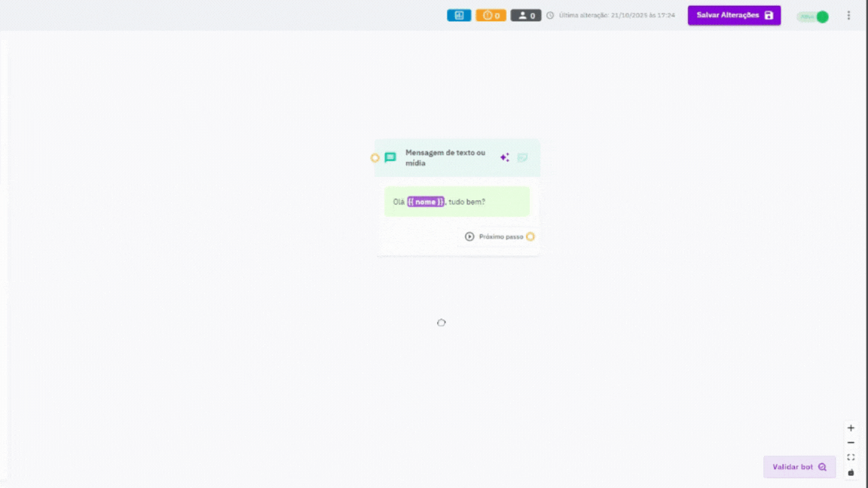
Task: Open the dark users counter badge
Action: click(526, 16)
